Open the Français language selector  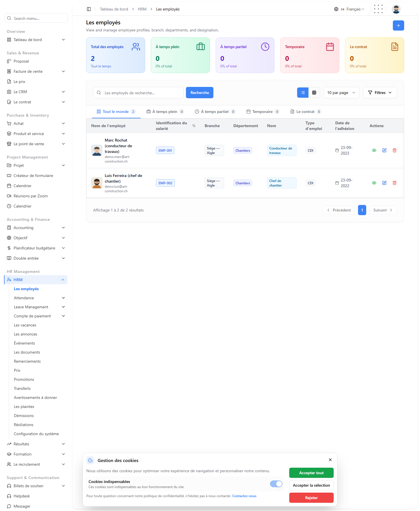349,9
